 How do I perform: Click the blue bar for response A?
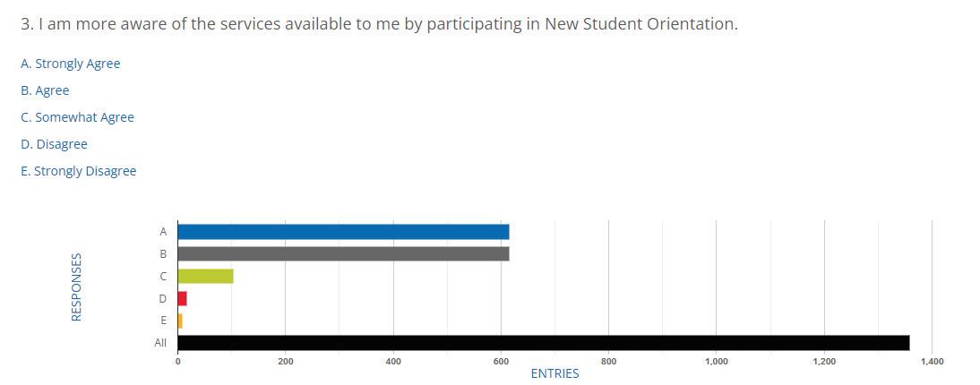pos(343,232)
